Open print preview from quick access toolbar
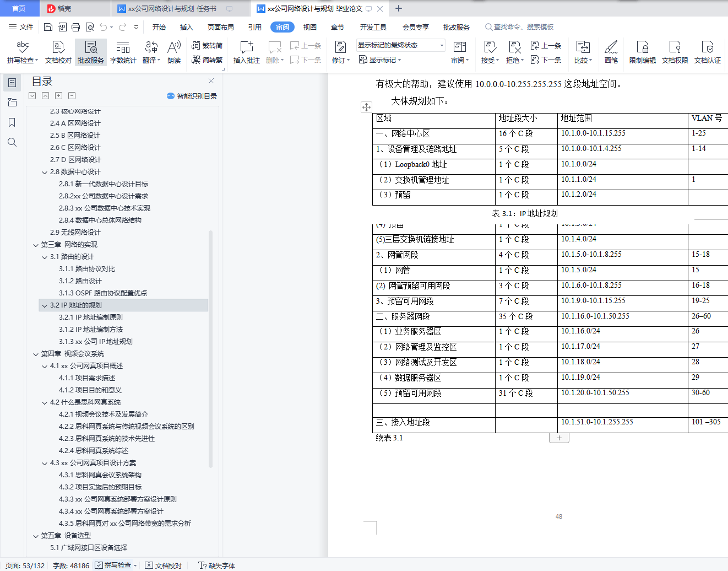The width and height of the screenshot is (728, 571). pos(89,27)
